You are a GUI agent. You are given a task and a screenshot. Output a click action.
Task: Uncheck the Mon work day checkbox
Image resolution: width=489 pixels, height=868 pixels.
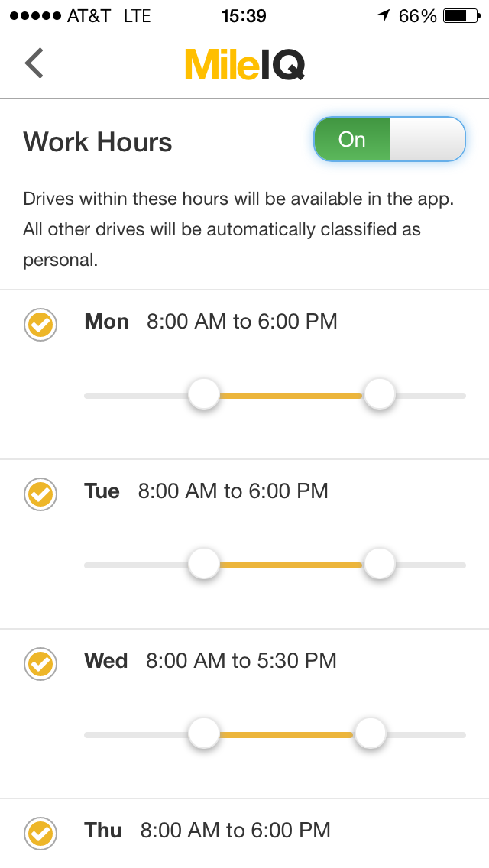[40, 325]
